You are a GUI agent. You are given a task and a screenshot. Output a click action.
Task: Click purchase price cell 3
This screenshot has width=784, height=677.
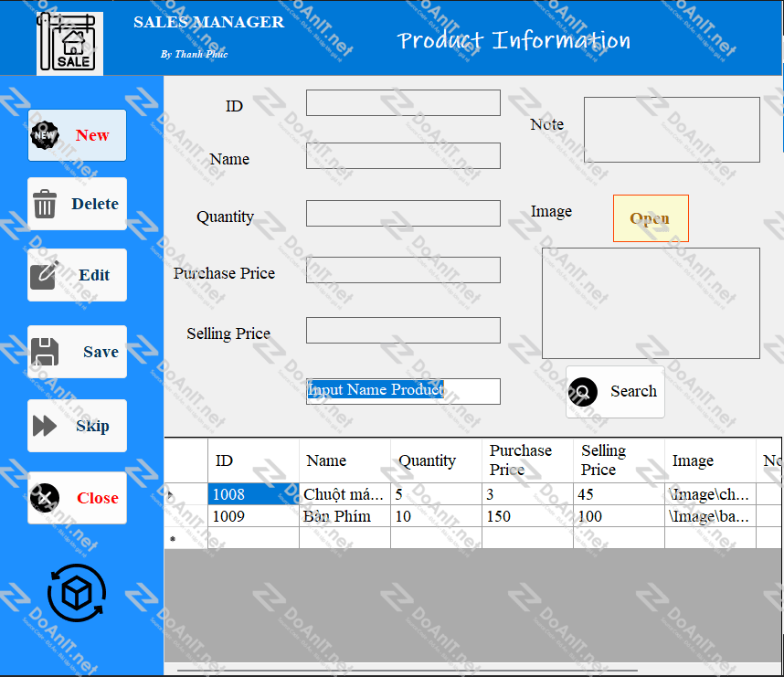tap(527, 494)
